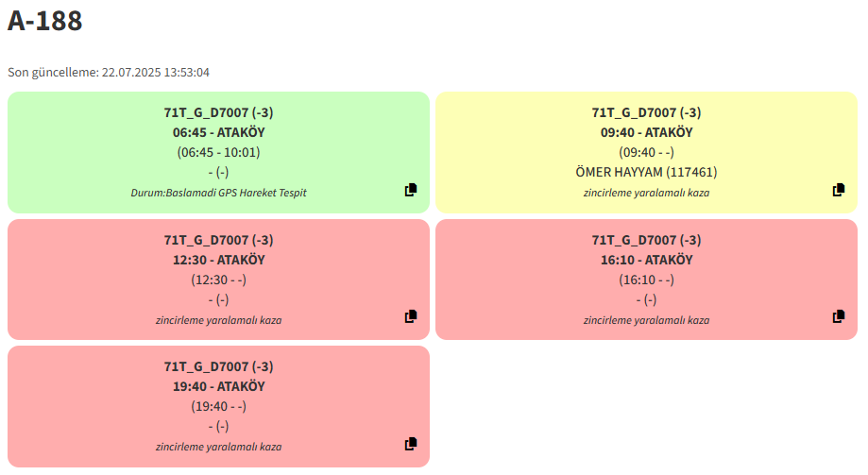Copy the 19:40 ATAKÖY trip details
This screenshot has height=475, width=868.
(x=411, y=444)
